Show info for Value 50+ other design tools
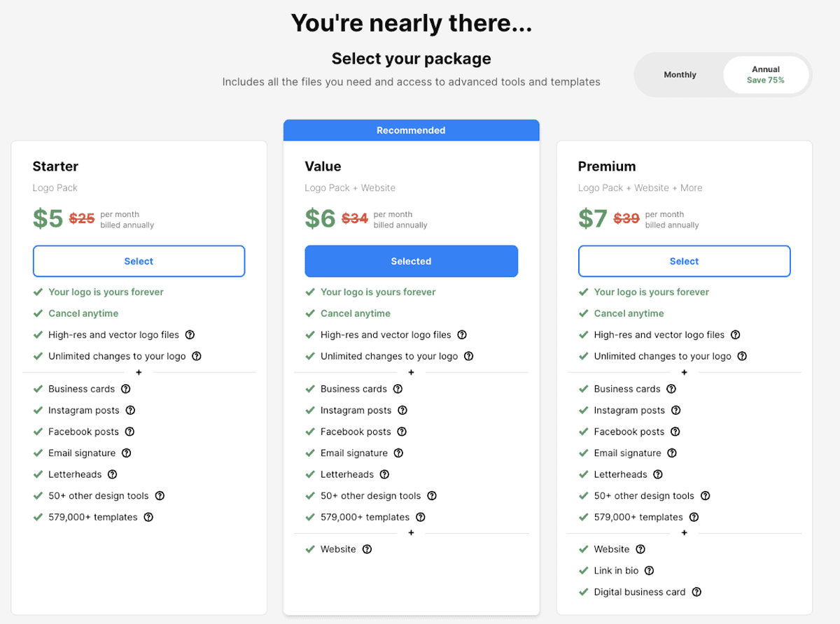This screenshot has height=624, width=840. pyautogui.click(x=432, y=496)
